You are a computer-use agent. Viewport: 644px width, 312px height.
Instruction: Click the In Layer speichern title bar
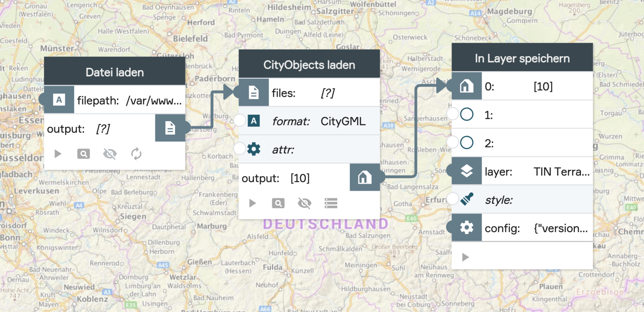coord(522,58)
